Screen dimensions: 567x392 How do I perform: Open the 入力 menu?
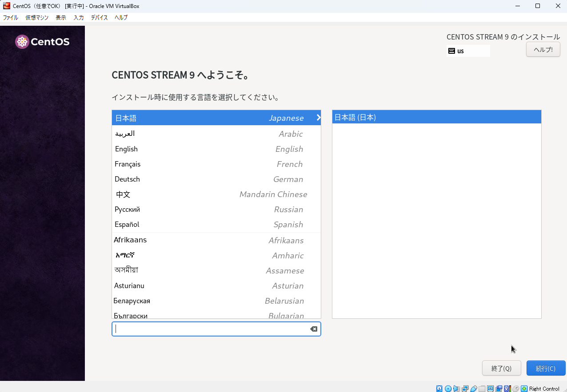pyautogui.click(x=78, y=18)
